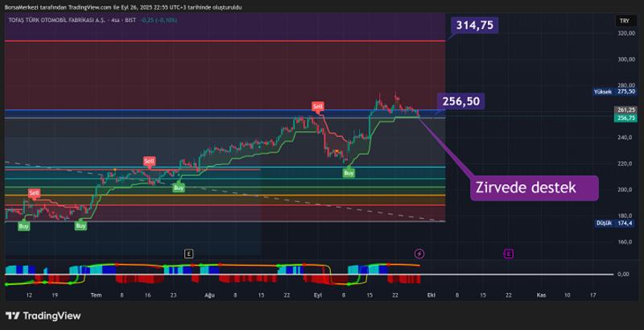Screen dimensions: 644x330
Task: Click the green 256,75 current price label
Action: point(625,118)
